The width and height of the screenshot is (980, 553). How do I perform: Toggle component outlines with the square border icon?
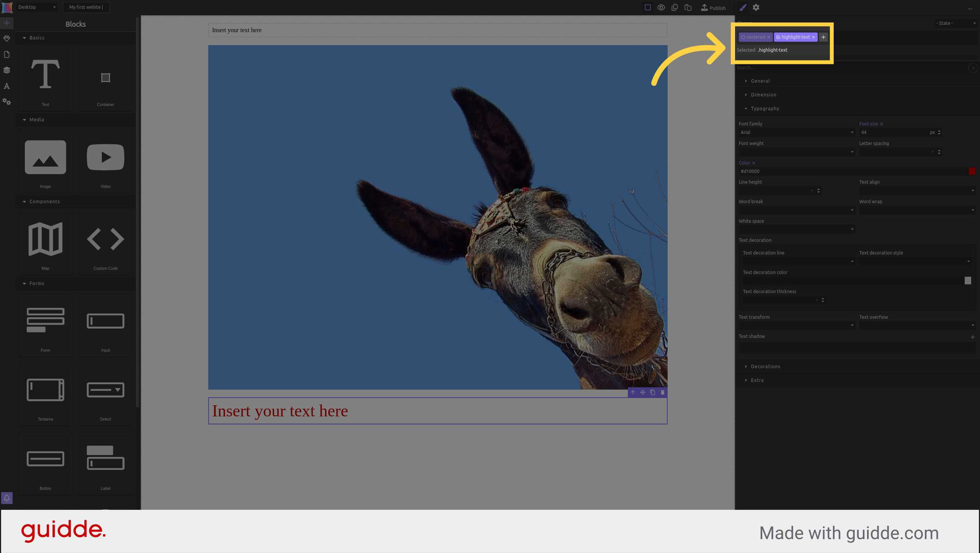(647, 7)
